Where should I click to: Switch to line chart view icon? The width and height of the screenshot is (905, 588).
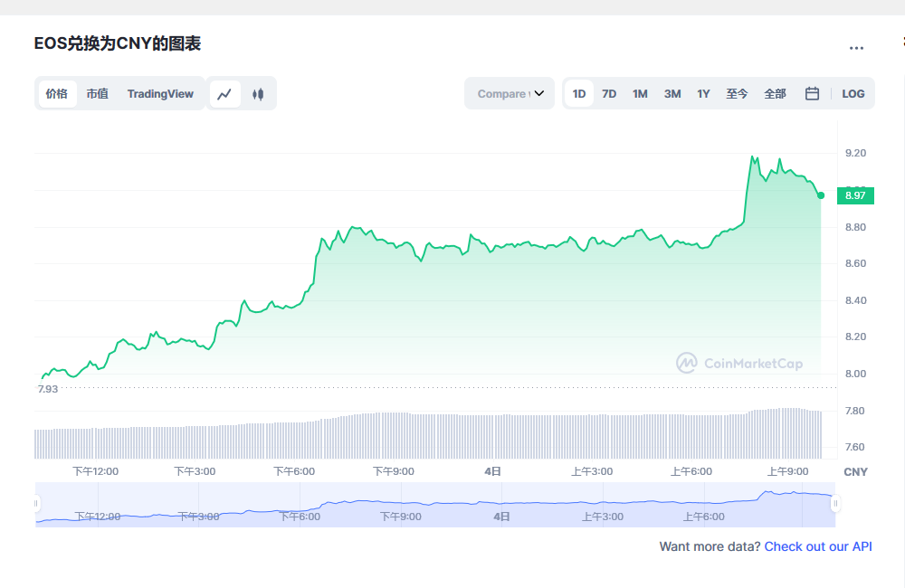tap(225, 94)
